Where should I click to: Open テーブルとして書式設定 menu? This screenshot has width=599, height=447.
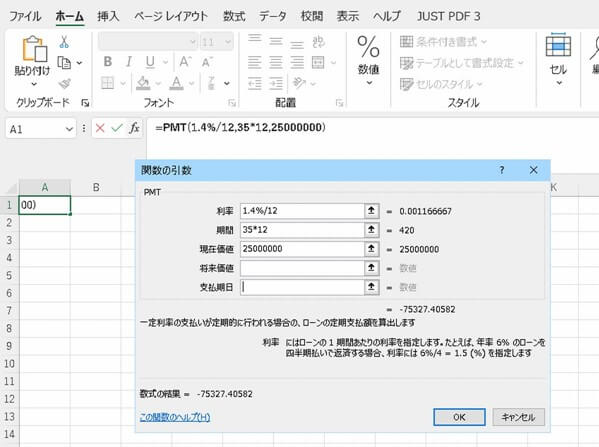(x=461, y=63)
